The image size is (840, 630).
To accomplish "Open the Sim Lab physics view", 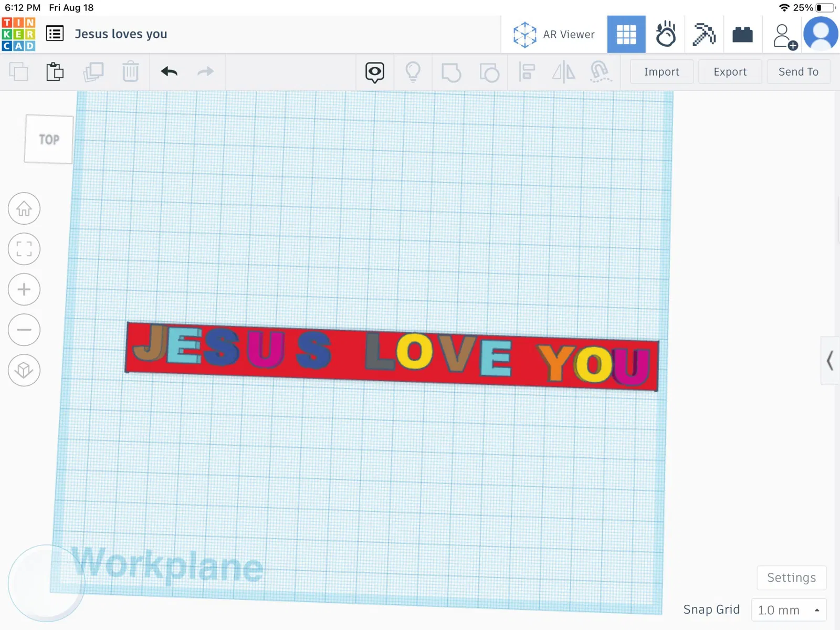I will pyautogui.click(x=666, y=35).
